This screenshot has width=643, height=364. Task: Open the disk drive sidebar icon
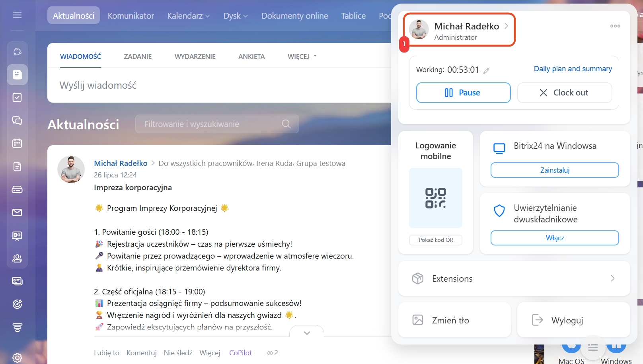coord(17,189)
